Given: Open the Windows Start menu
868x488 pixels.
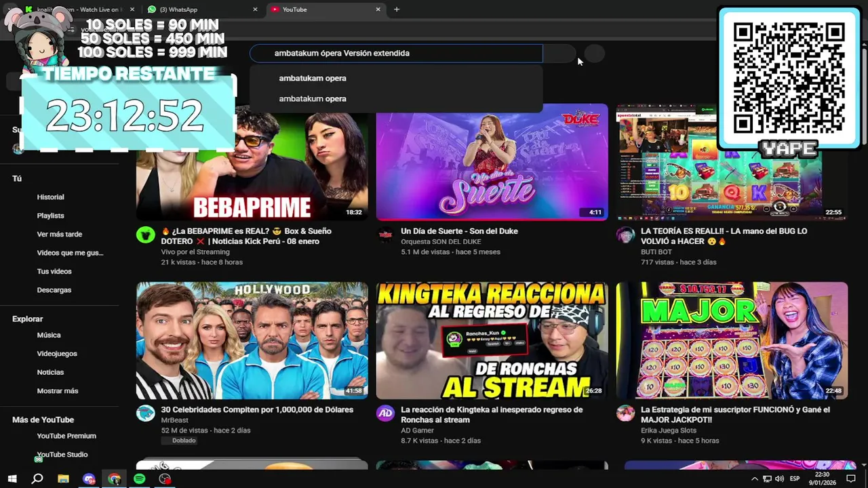Looking at the screenshot, I should click(12, 479).
